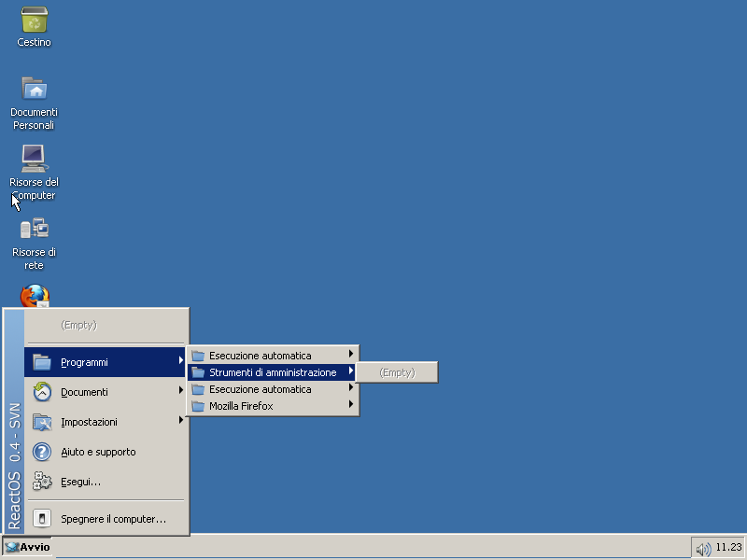The image size is (747, 560).
Task: Click the folder icon beside Mozilla Firefox
Action: (x=198, y=406)
